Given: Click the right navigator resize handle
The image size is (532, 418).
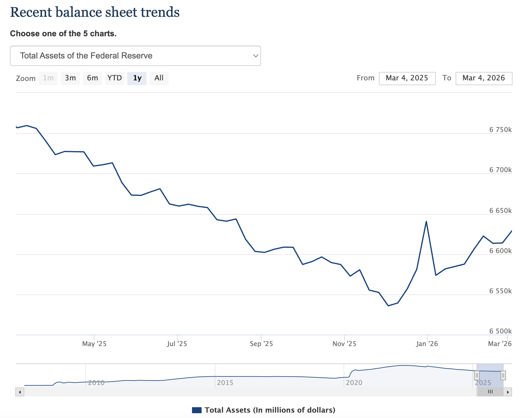Looking at the screenshot, I should pos(504,375).
